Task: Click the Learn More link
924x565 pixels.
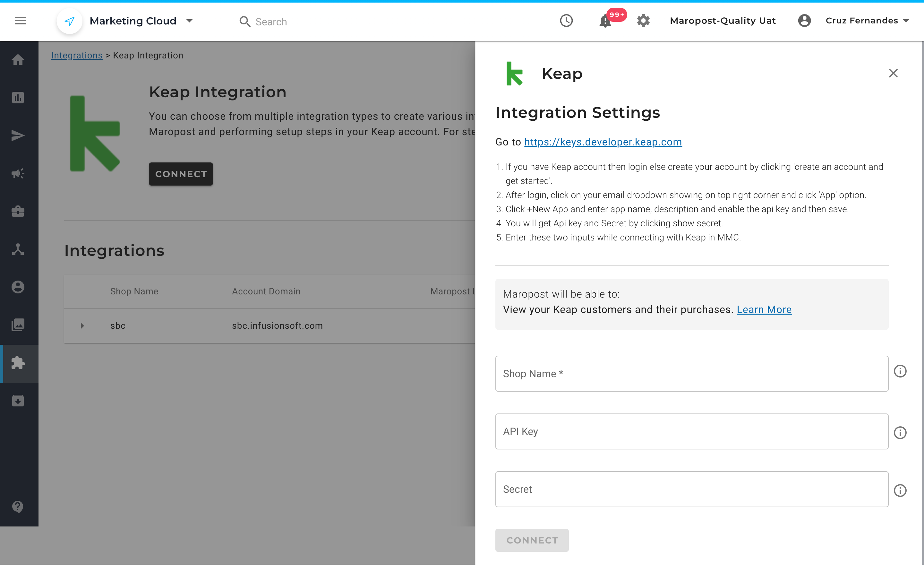Action: pos(764,309)
